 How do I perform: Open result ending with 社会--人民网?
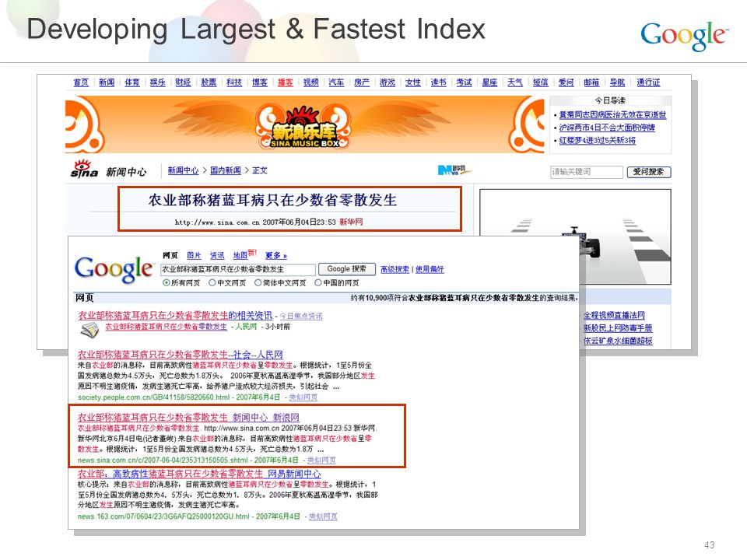(180, 355)
